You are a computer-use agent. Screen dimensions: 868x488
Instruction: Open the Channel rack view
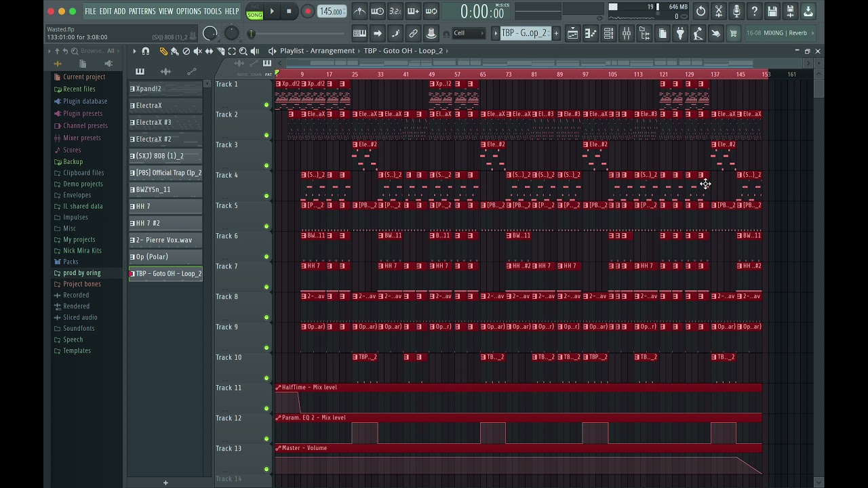tap(608, 33)
